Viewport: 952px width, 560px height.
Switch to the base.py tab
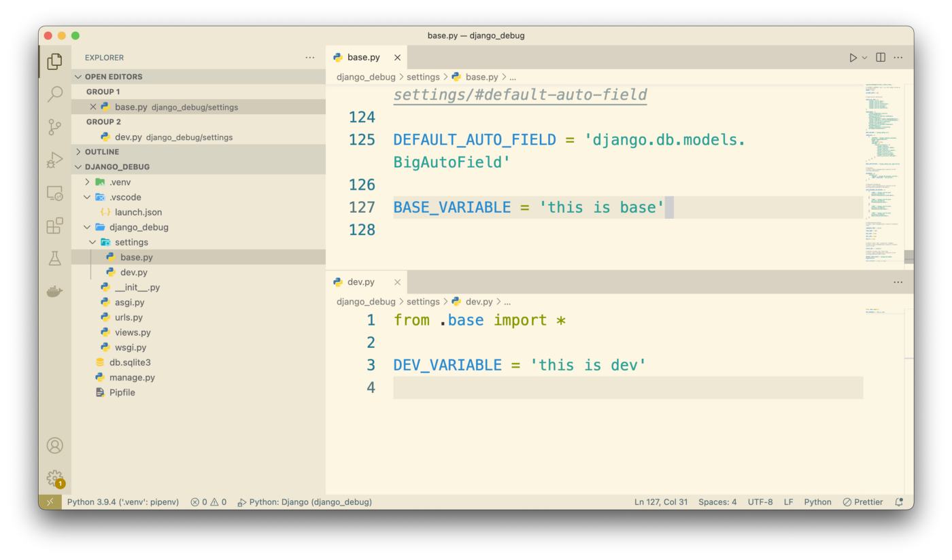point(363,58)
